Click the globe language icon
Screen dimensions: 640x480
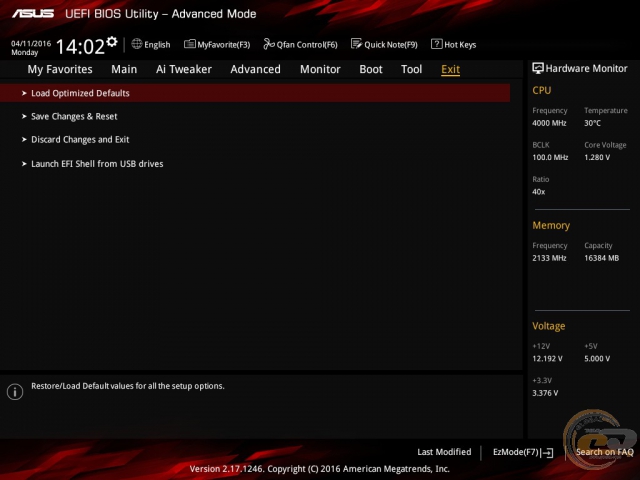(137, 44)
